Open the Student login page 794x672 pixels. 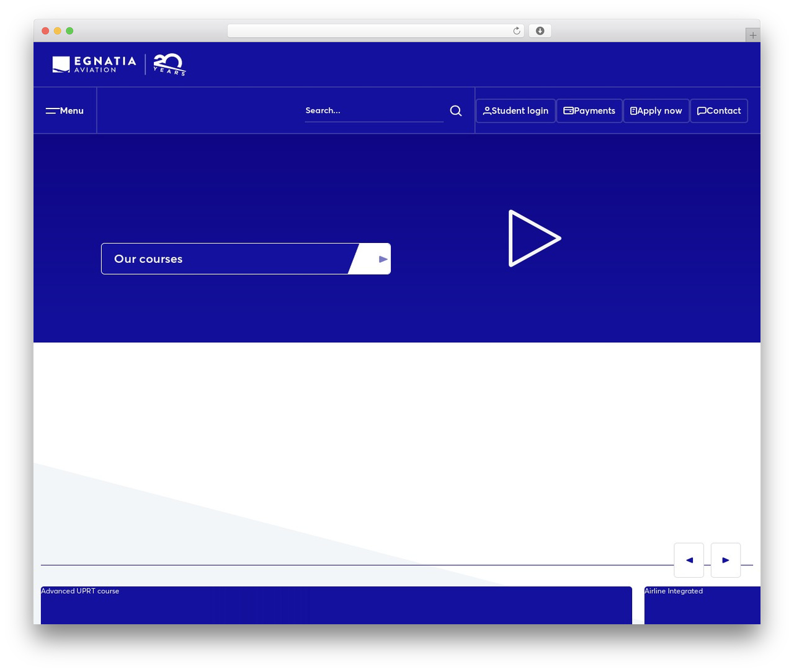click(515, 111)
